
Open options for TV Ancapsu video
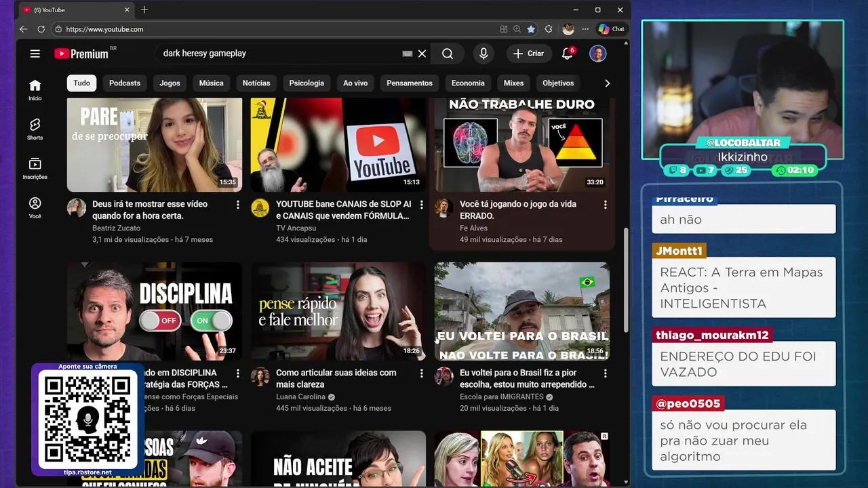coord(421,204)
